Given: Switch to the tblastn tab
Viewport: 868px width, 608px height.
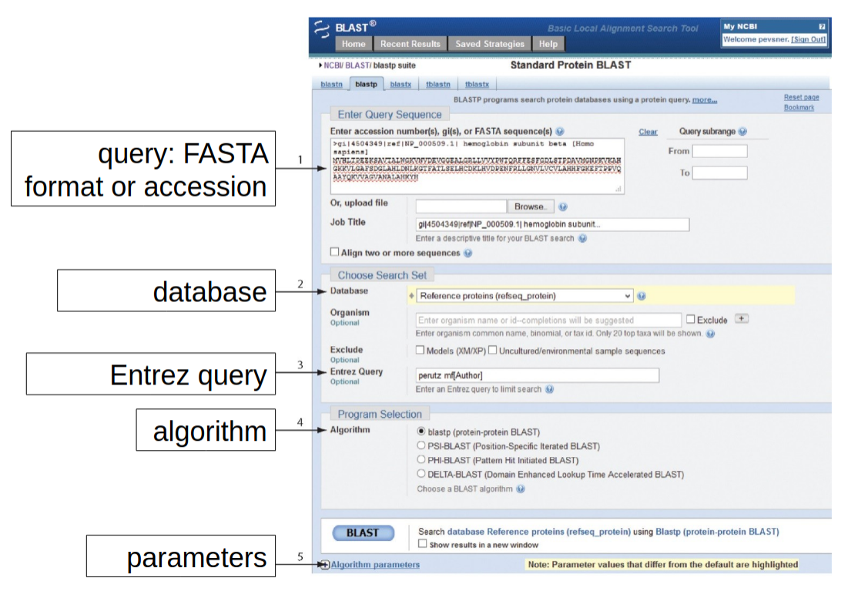Looking at the screenshot, I should (x=438, y=84).
